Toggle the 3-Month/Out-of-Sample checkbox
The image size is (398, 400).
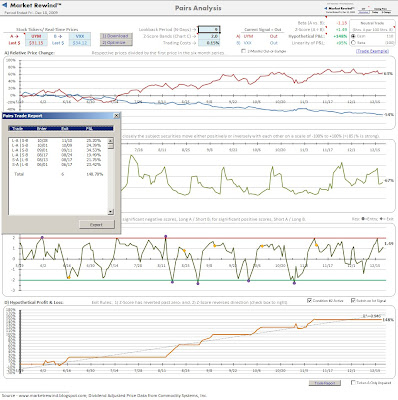[243, 51]
